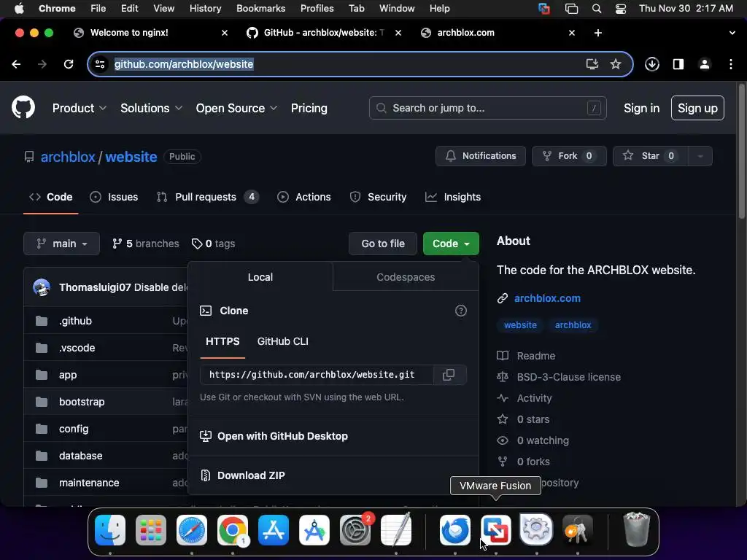Open Chrome three-dot menu
Screen dimensions: 747x560
click(731, 64)
